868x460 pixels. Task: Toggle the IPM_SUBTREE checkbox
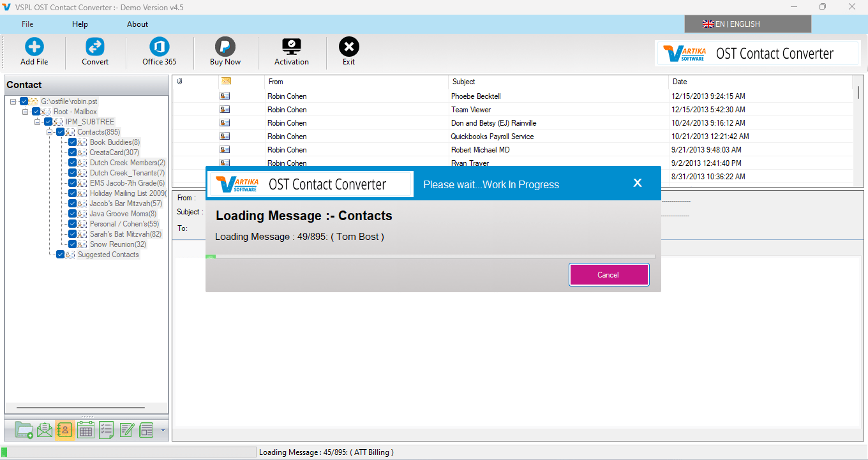point(48,122)
